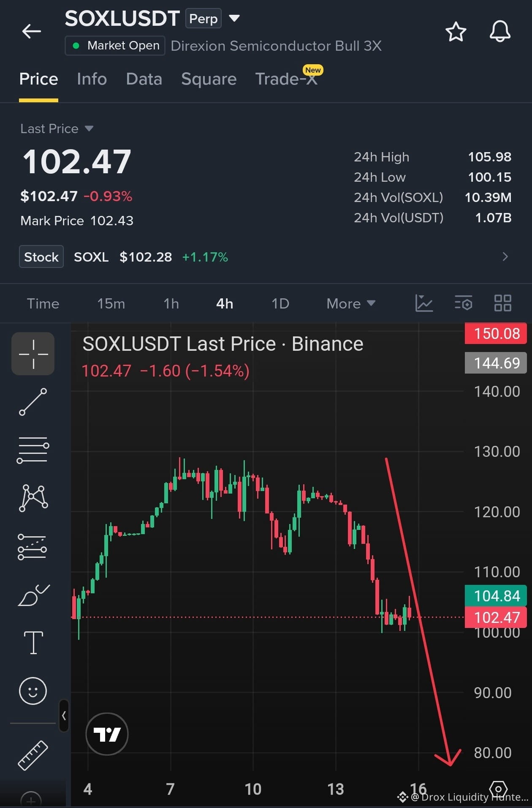This screenshot has width=532, height=808.
Task: Expand the SOXLUSDT Perp pair dropdown
Action: point(234,18)
